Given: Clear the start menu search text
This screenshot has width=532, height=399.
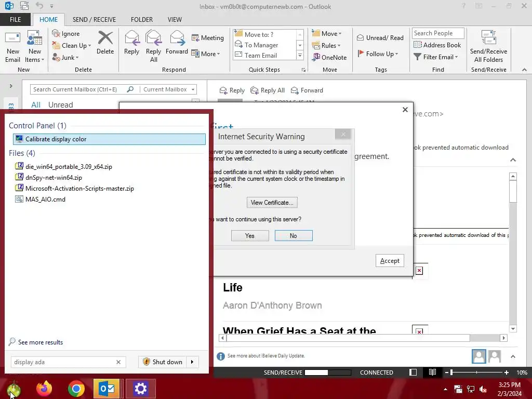Looking at the screenshot, I should pyautogui.click(x=118, y=362).
